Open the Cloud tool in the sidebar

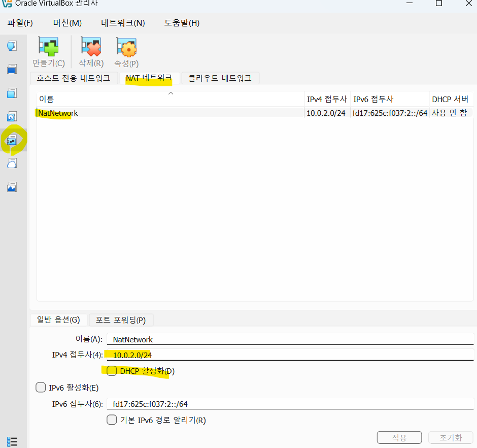(x=12, y=163)
